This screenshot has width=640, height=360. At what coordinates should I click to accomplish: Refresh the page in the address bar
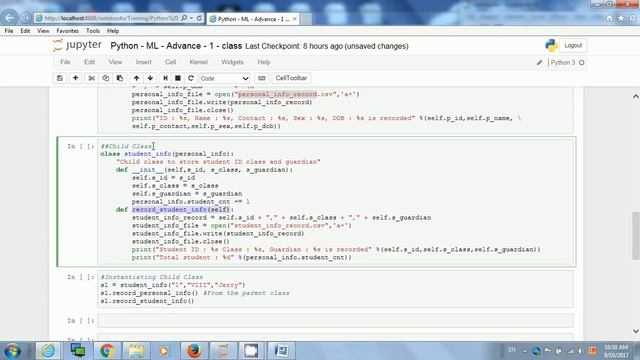click(x=199, y=18)
